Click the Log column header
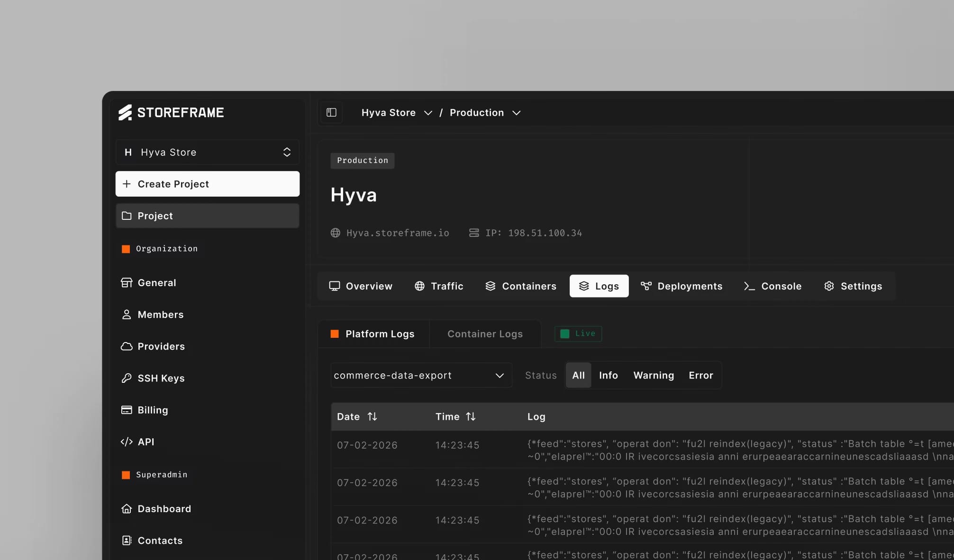The height and width of the screenshot is (560, 954). point(536,416)
